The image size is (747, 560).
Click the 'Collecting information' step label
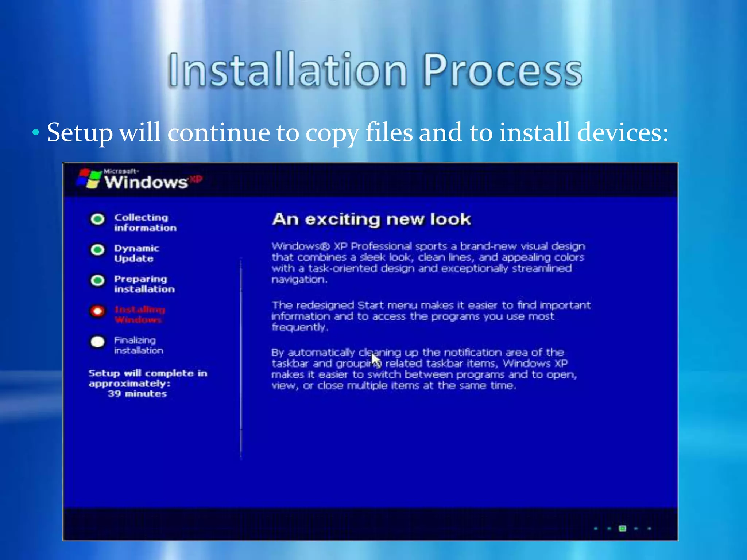click(x=145, y=223)
